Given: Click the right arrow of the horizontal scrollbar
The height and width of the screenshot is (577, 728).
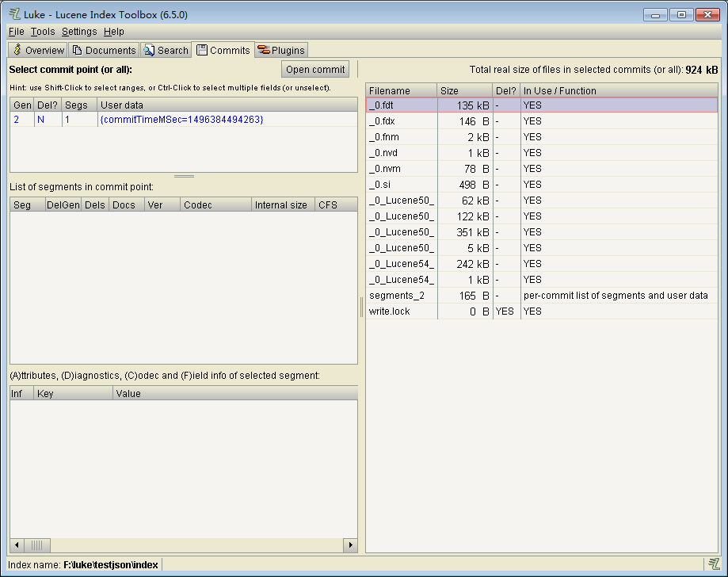Looking at the screenshot, I should click(x=350, y=545).
